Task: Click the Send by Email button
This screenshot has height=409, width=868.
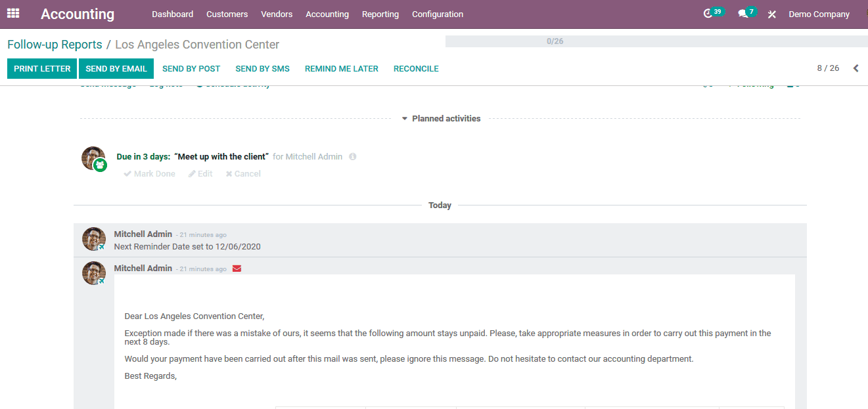Action: point(116,68)
